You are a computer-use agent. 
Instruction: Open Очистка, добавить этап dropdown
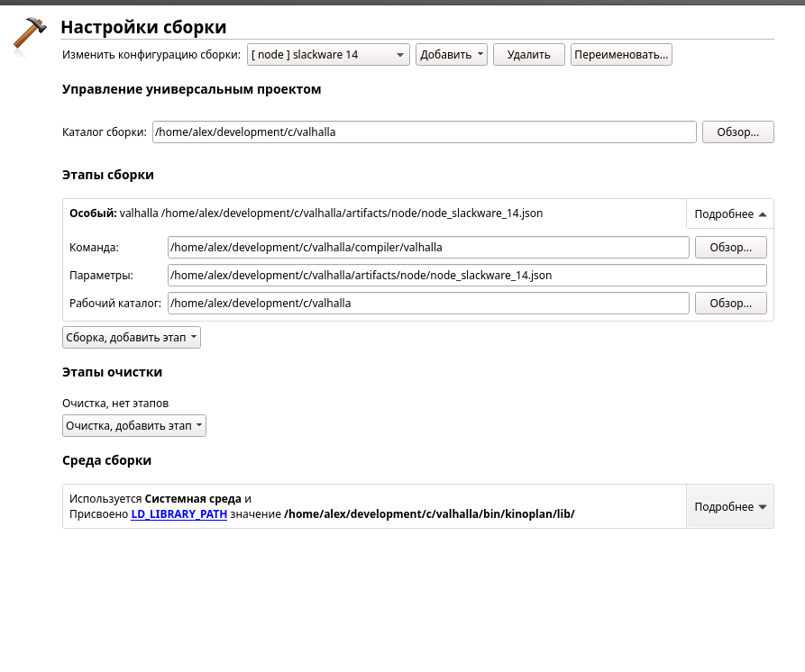click(x=134, y=426)
